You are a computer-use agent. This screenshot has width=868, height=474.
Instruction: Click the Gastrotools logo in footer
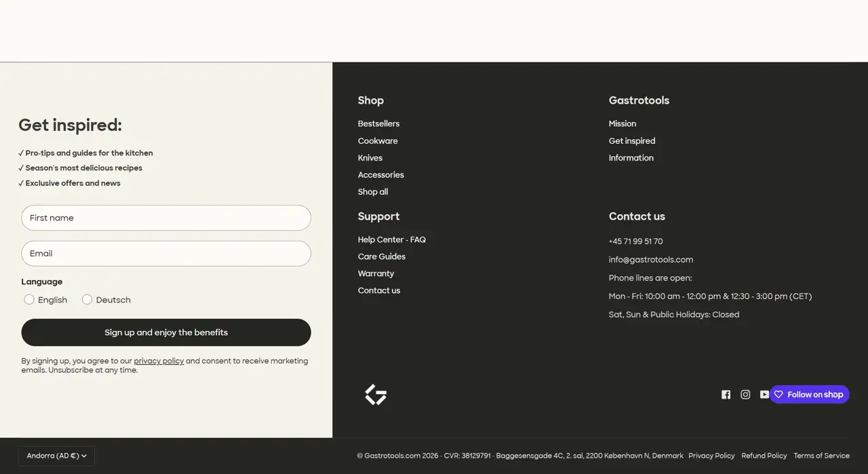pyautogui.click(x=376, y=395)
